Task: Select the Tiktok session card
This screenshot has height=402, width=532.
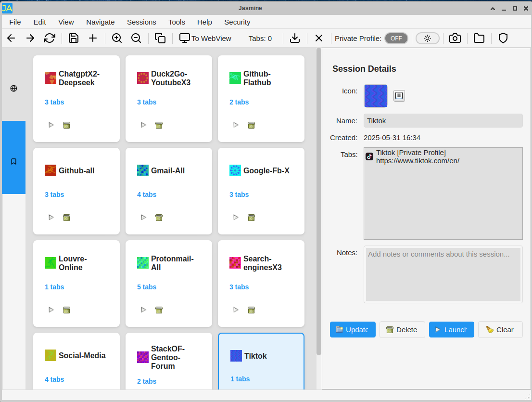Action: point(261,361)
